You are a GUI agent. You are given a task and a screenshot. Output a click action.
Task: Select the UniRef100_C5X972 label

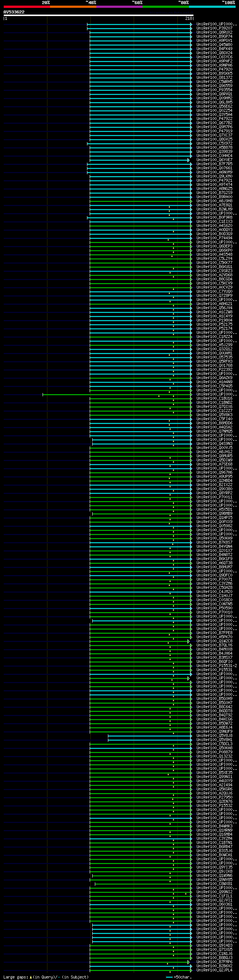tap(214, 144)
